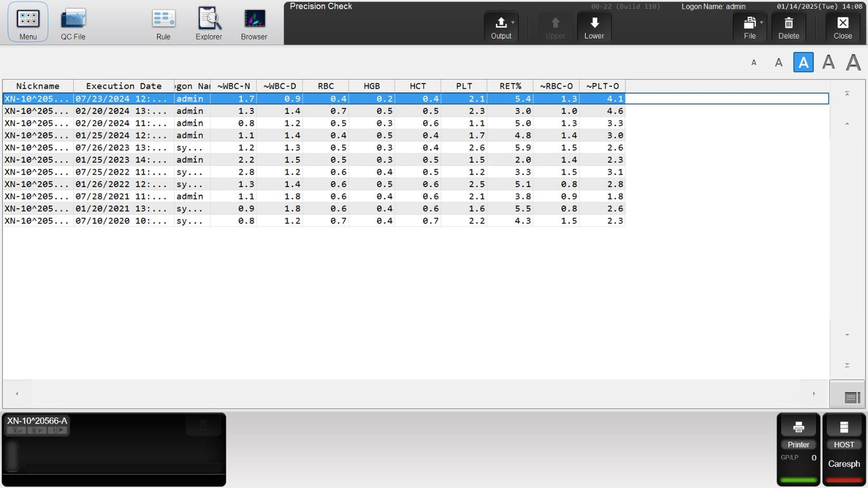868x488 pixels.
Task: Click the Nickname column header
Action: (38, 86)
